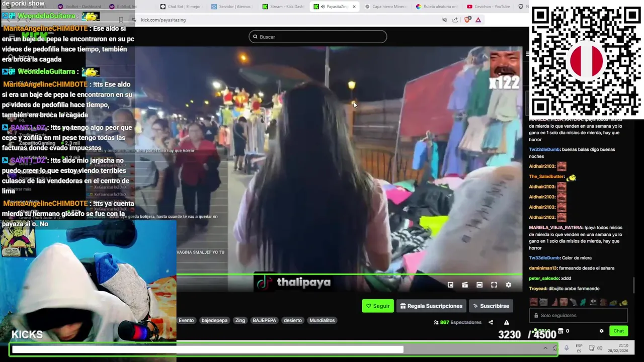The height and width of the screenshot is (362, 644).
Task: Click the green Seguir follow button
Action: [x=378, y=306]
